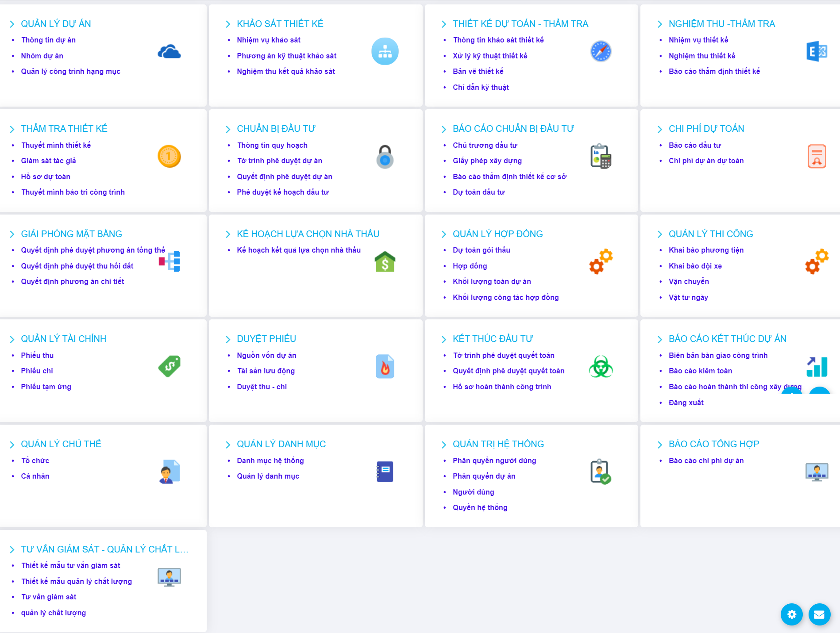
Task: Click the compass icon in Thiết kế dự toán
Action: click(x=601, y=51)
